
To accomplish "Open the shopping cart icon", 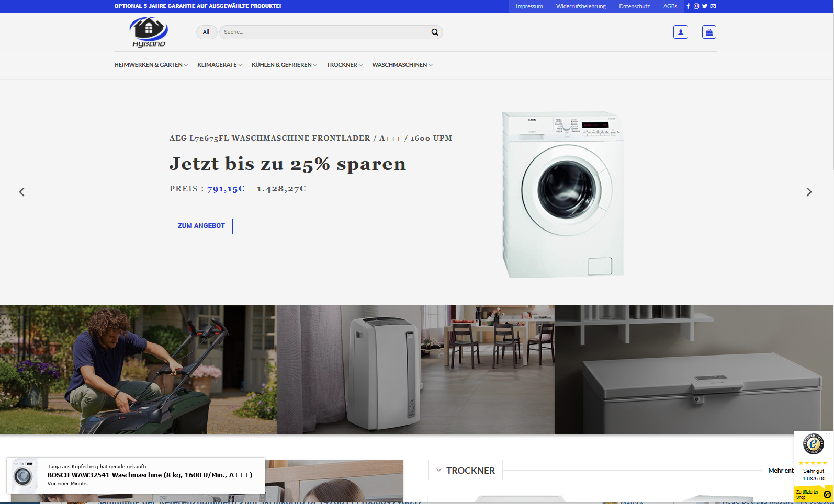I will [x=709, y=32].
